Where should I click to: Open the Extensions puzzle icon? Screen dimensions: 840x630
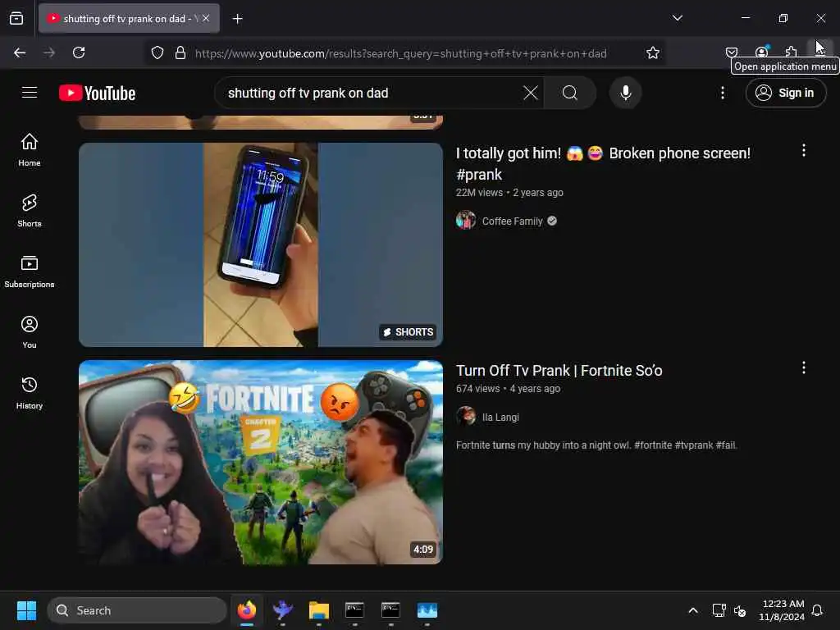tap(791, 52)
